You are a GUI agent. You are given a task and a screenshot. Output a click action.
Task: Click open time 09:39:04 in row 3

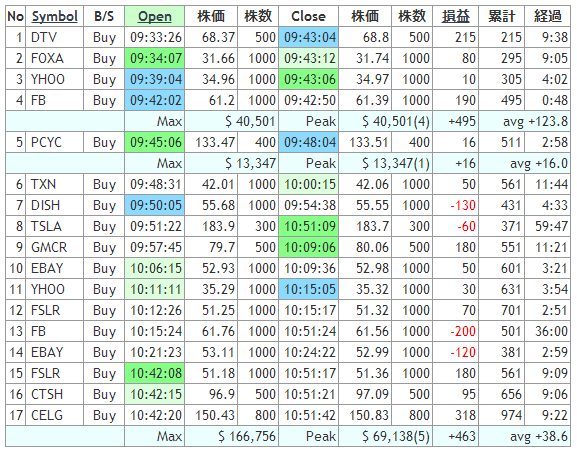pyautogui.click(x=155, y=79)
